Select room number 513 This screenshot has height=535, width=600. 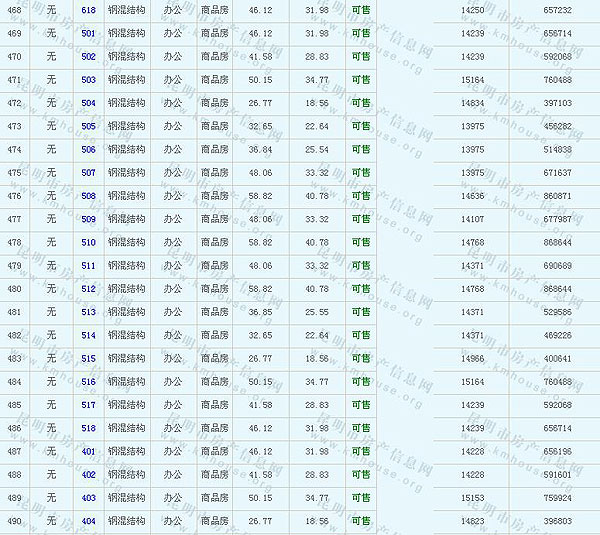click(89, 312)
